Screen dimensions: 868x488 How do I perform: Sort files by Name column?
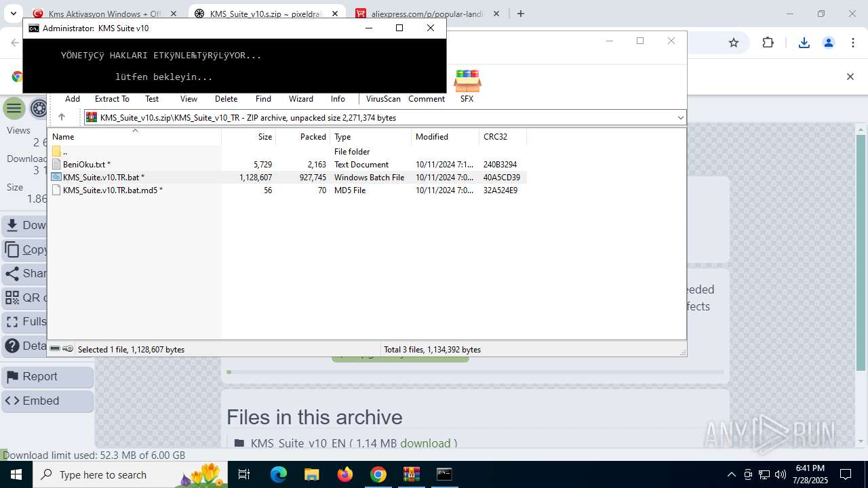(x=134, y=136)
